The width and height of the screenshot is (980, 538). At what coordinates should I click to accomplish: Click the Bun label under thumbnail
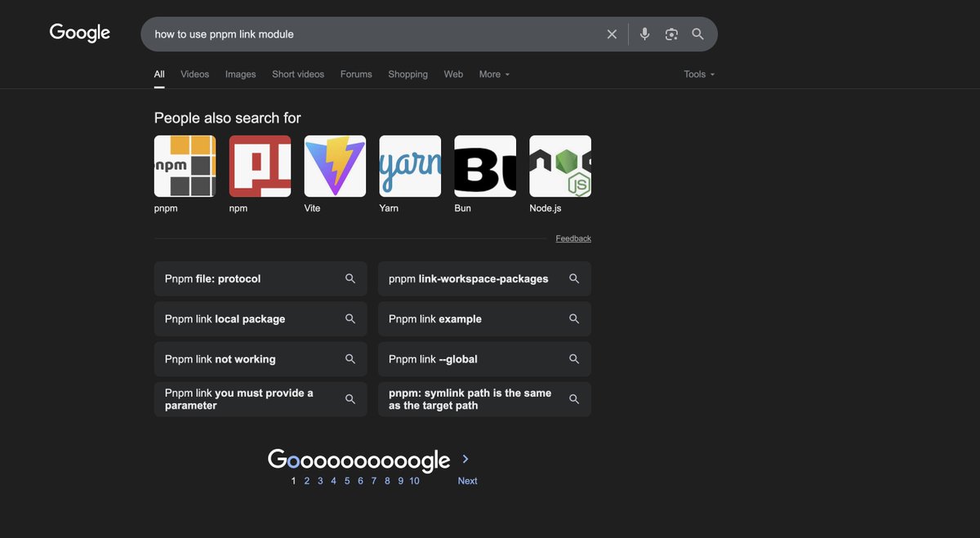463,208
